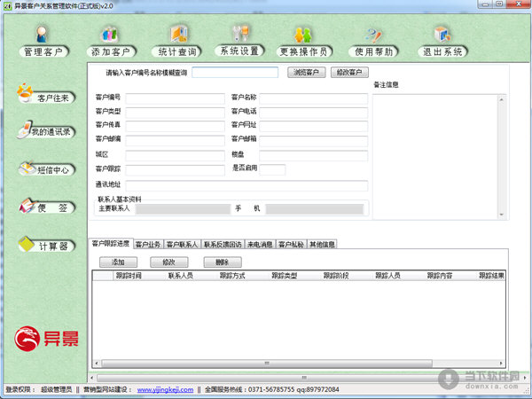Click 添加 button under tracking tab
Screen dimensions: 532x399
point(118,262)
